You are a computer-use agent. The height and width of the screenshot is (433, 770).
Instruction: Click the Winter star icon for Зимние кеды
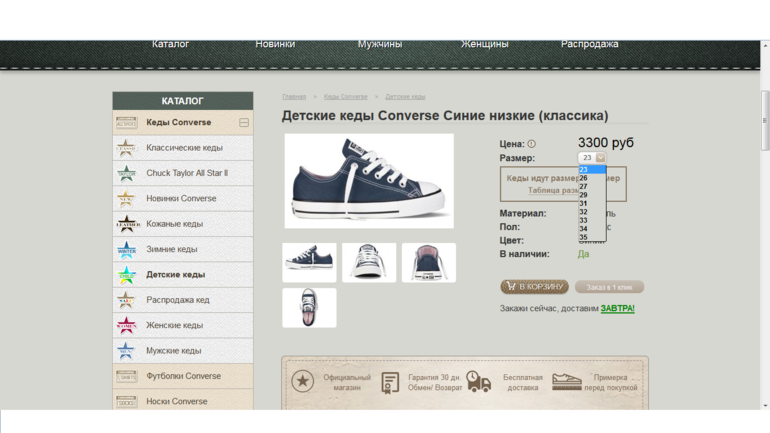click(x=126, y=249)
